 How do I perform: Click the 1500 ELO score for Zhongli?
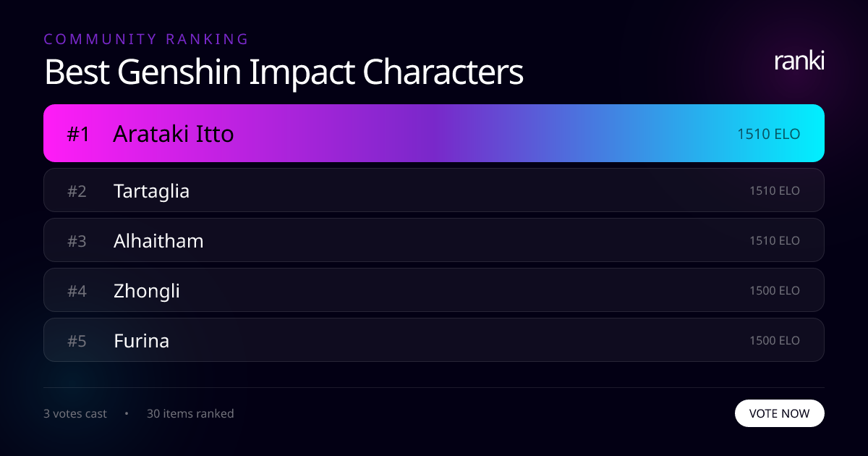[775, 290]
